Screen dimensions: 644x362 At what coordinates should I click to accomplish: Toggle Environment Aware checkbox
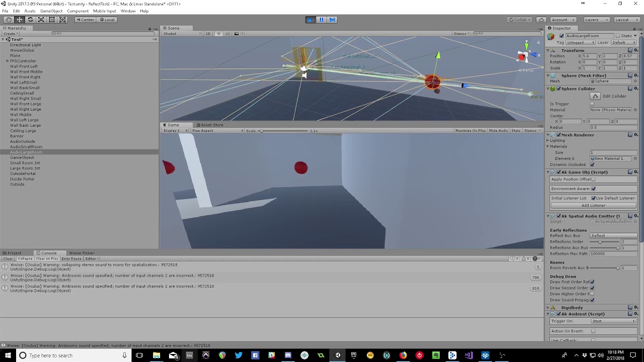tap(594, 189)
